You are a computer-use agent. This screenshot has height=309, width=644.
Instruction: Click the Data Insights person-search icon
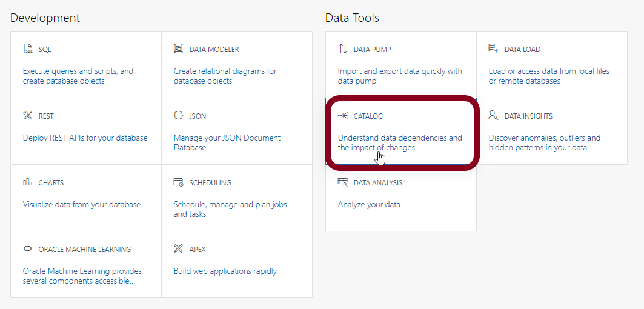(x=493, y=116)
